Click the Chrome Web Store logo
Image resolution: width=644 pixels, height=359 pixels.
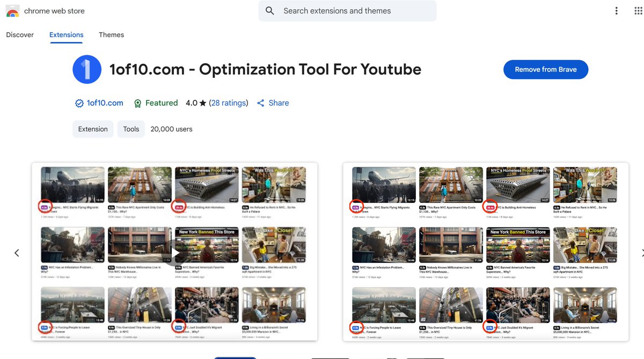pos(12,11)
